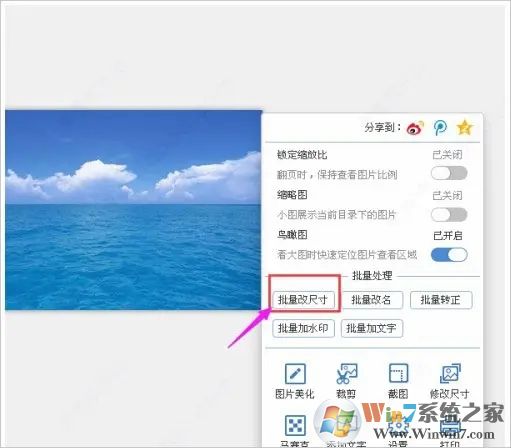This screenshot has height=448, width=511.
Task: Open 批量改名 batch rename
Action: (372, 300)
